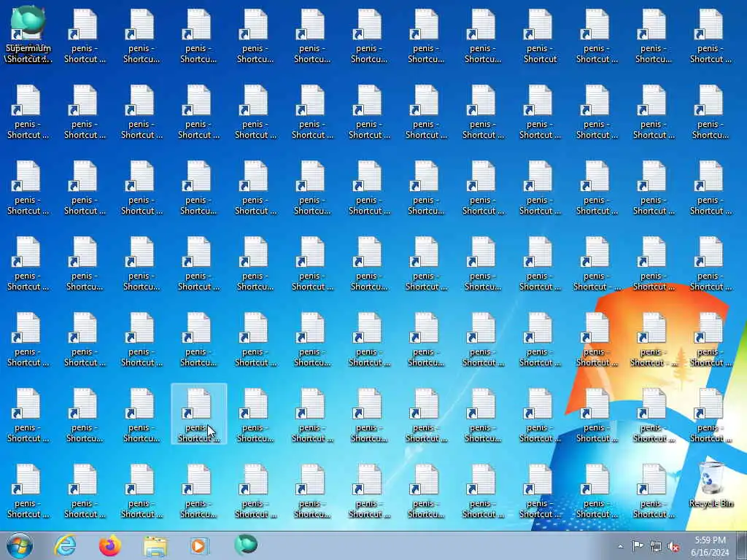Click Show Desktop button at taskbar end
The image size is (747, 560).
tap(741, 545)
